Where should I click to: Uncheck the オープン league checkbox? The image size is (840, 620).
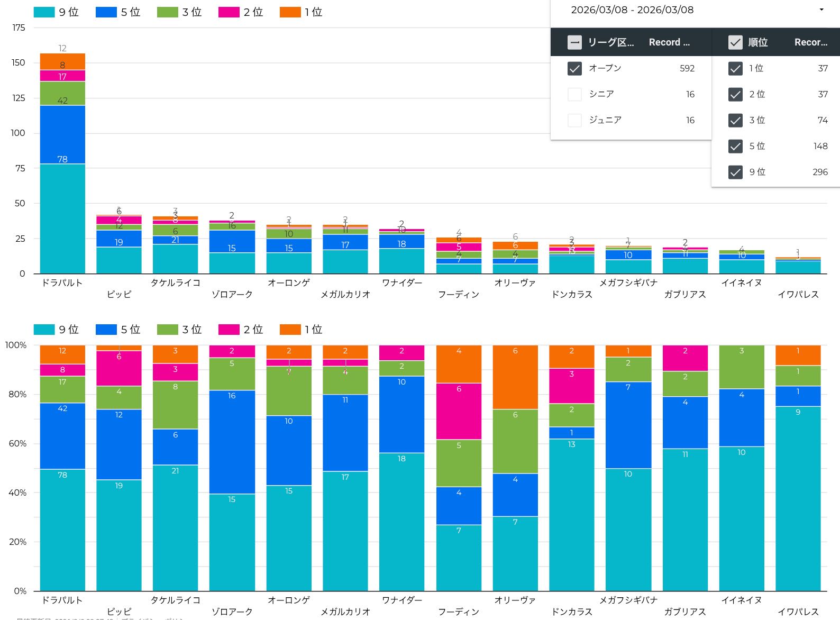[x=574, y=68]
